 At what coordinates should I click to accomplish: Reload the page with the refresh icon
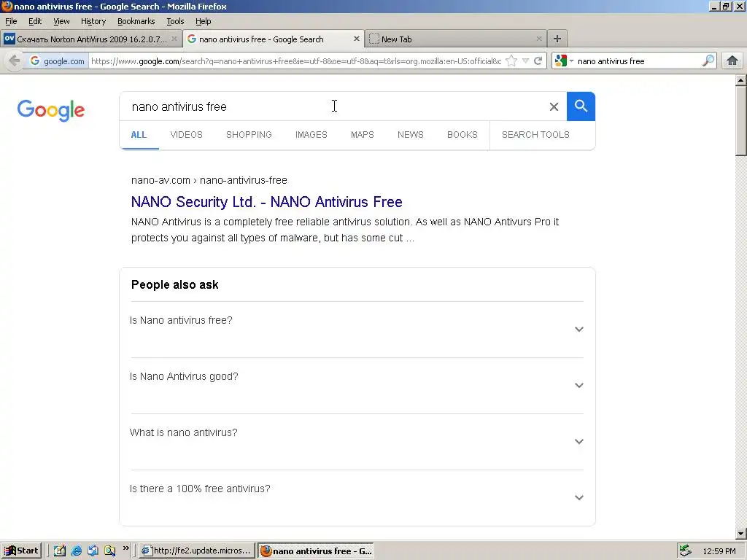coord(538,61)
